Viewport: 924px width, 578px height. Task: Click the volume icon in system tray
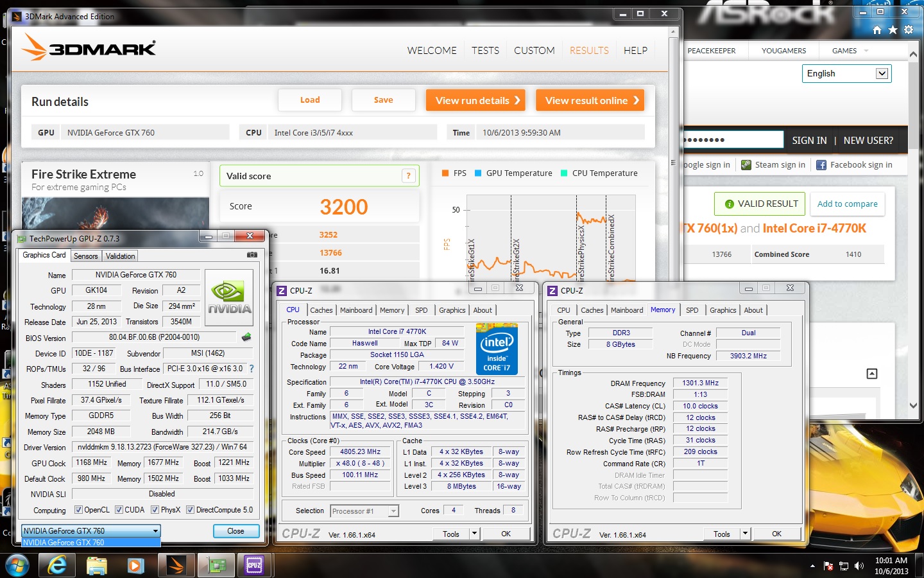(x=859, y=566)
